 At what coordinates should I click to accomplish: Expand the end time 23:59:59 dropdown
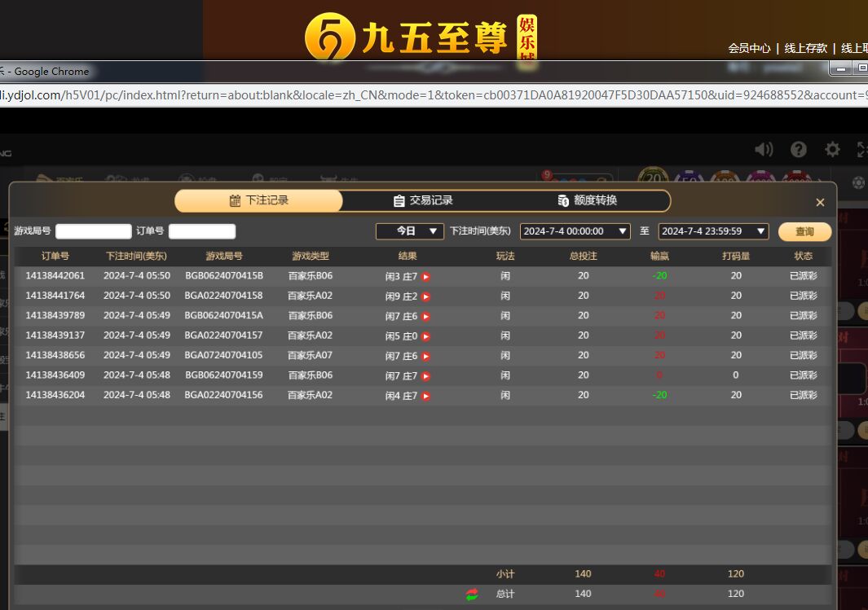click(x=713, y=231)
